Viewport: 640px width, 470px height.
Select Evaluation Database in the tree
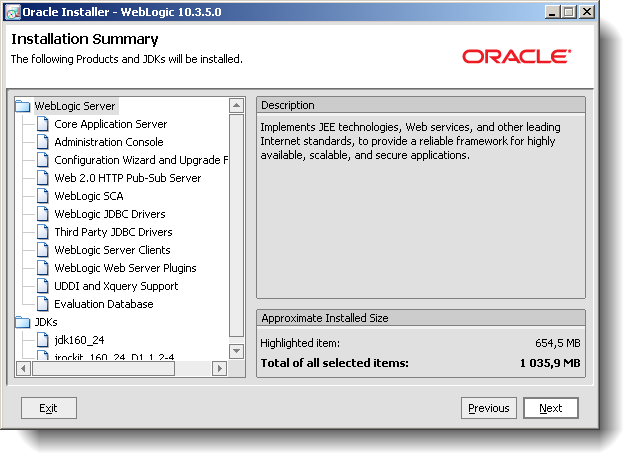click(104, 304)
